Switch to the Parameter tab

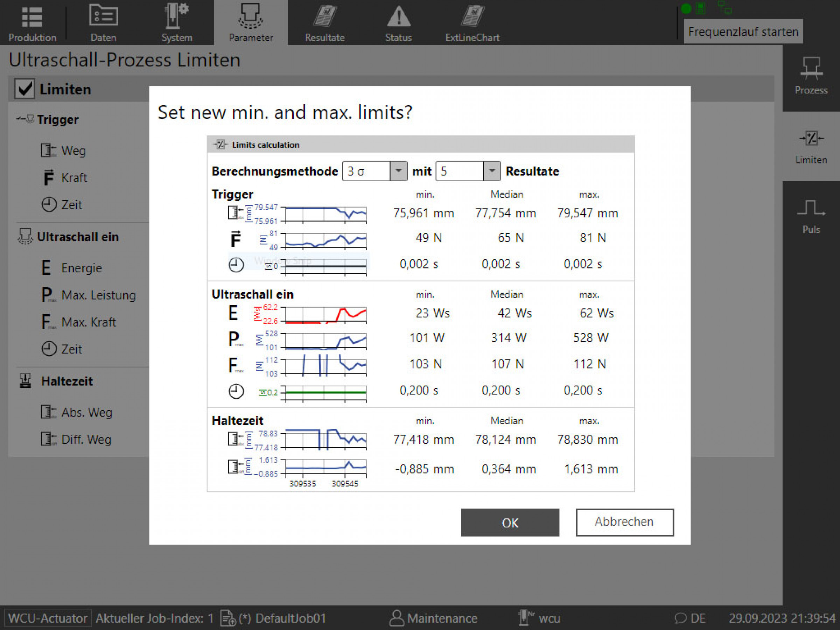point(251,23)
